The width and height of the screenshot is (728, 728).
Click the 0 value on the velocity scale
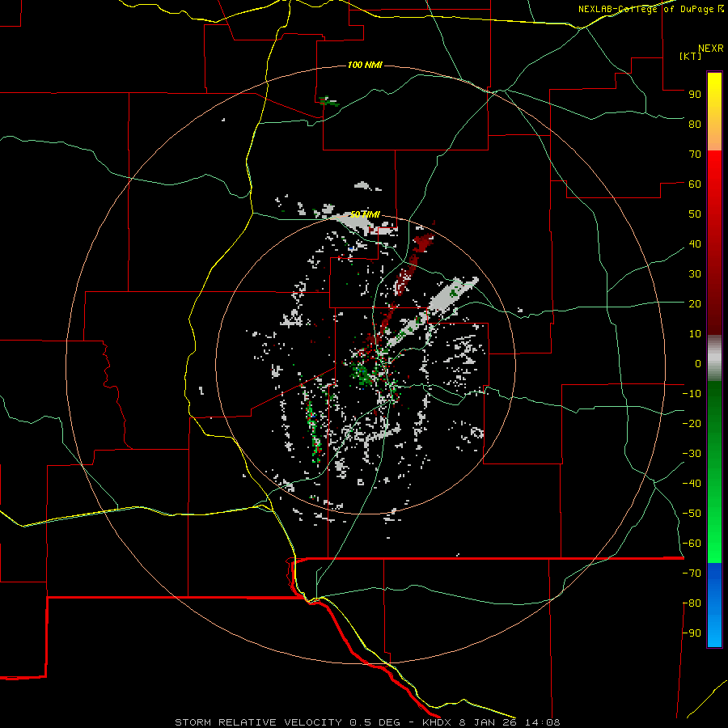[x=698, y=363]
